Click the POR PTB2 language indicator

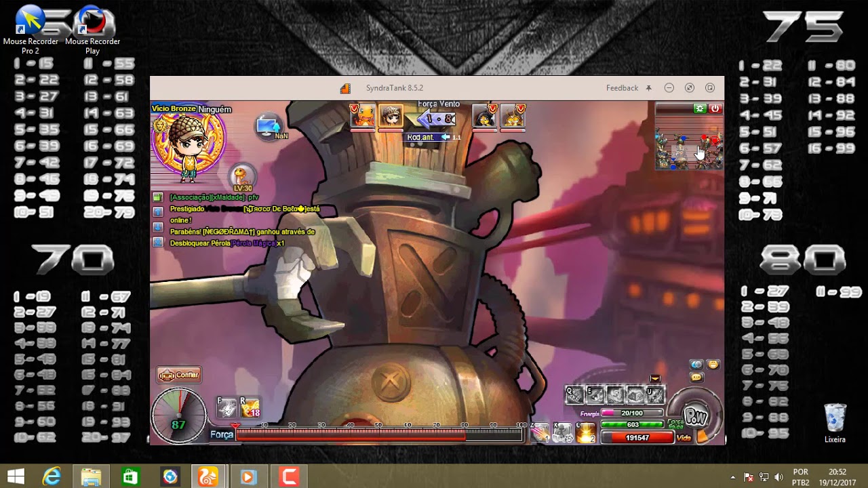click(x=801, y=477)
